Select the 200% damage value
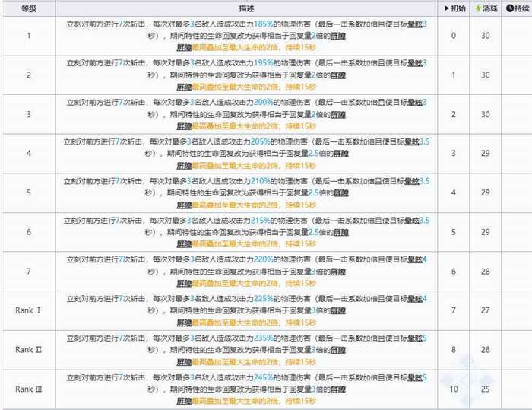Image resolution: width=532 pixels, height=410 pixels. [263, 102]
